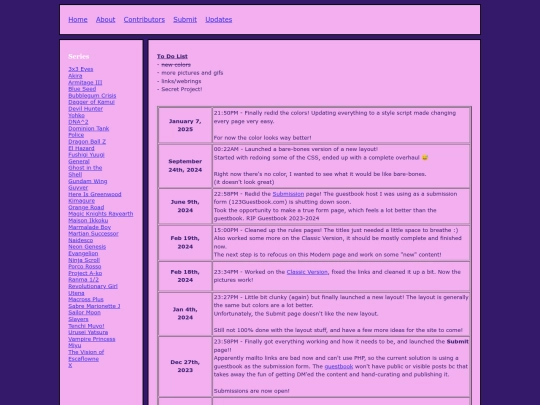Select the Marmalade Boy series link
540x405 pixels.
[x=90, y=227]
